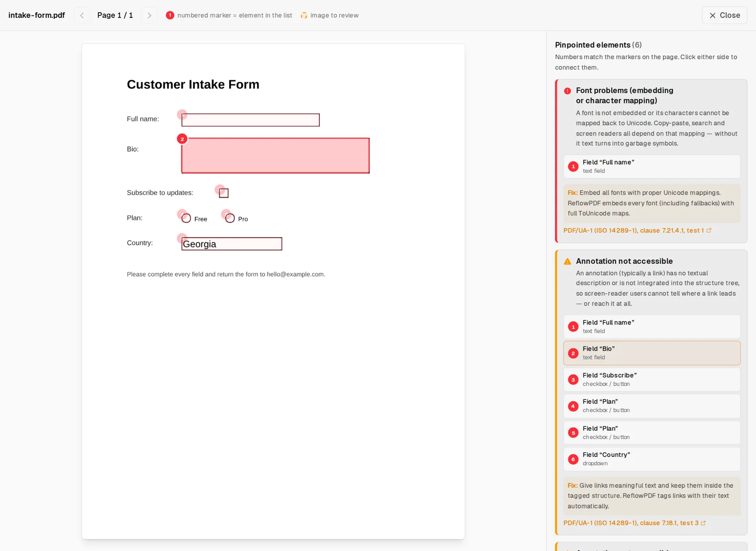Image resolution: width=756 pixels, height=551 pixels.
Task: Click the image to review legend icon
Action: 304,15
